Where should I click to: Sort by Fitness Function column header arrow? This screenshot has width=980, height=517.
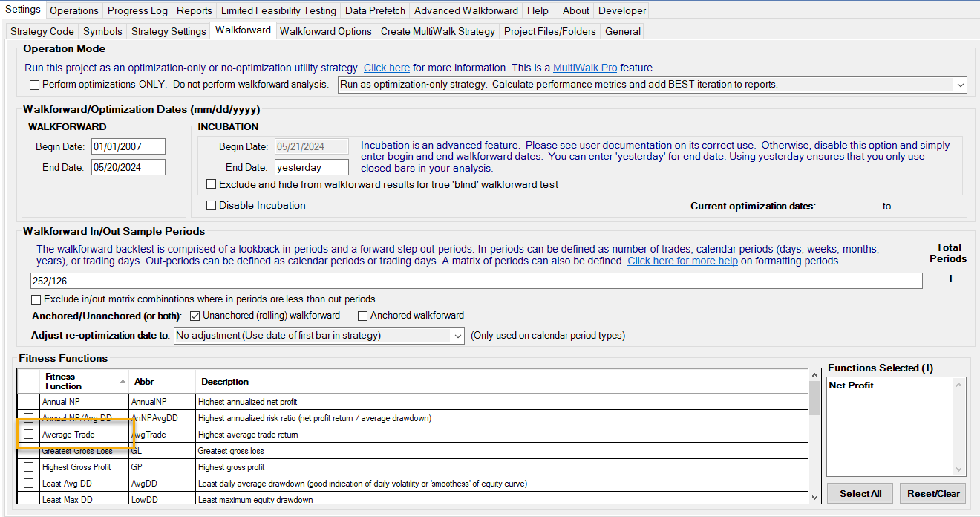pyautogui.click(x=122, y=381)
